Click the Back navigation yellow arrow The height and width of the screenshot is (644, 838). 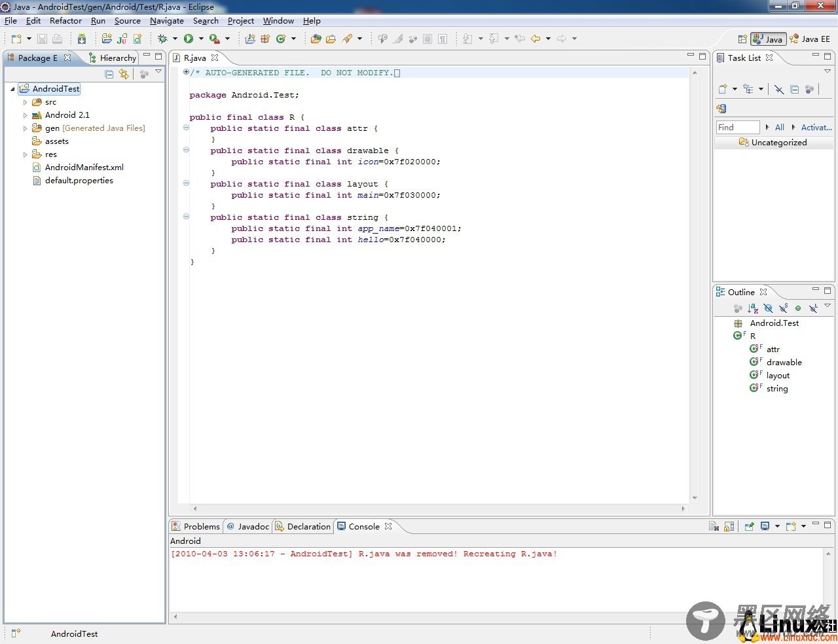coord(536,39)
